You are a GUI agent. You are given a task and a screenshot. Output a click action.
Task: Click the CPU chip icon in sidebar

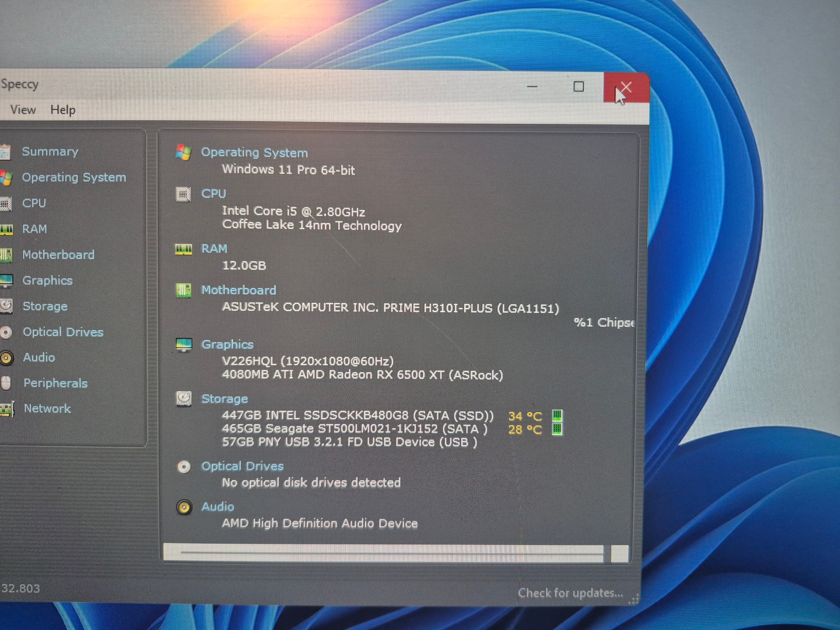coord(6,204)
